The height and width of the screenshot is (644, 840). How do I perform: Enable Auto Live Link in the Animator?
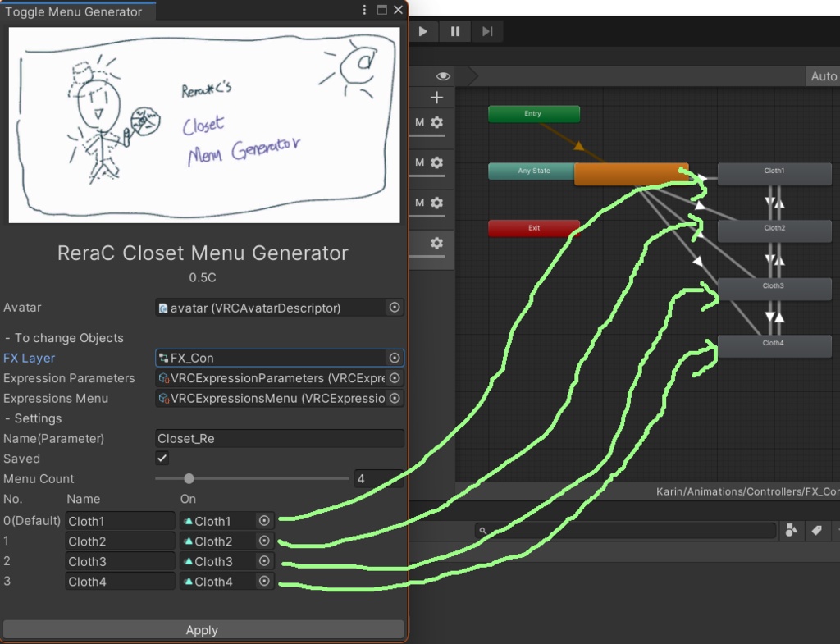823,75
